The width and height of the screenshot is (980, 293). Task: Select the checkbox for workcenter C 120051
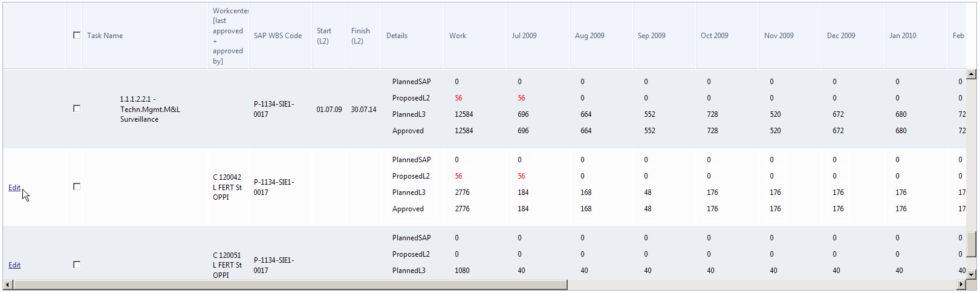pyautogui.click(x=77, y=265)
